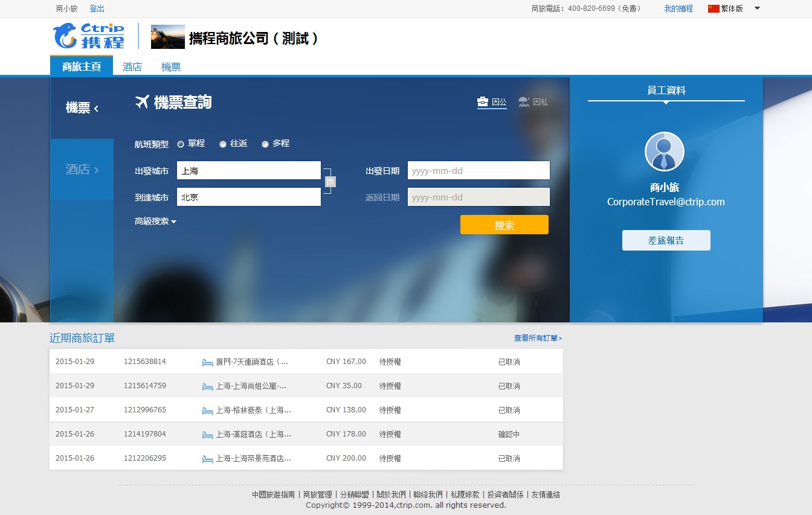
Task: Click the 確認中 order status
Action: pos(509,435)
